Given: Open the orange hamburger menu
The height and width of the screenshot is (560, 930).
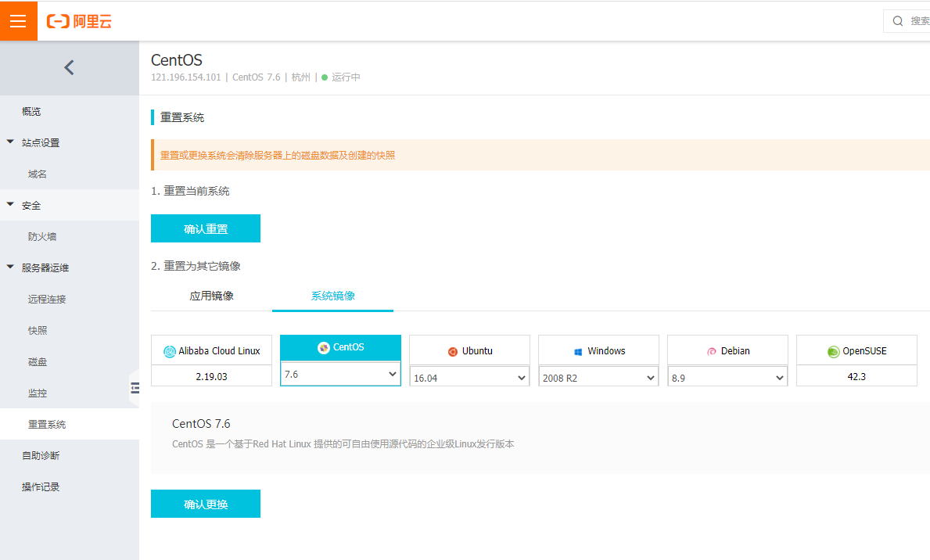Looking at the screenshot, I should click(19, 21).
